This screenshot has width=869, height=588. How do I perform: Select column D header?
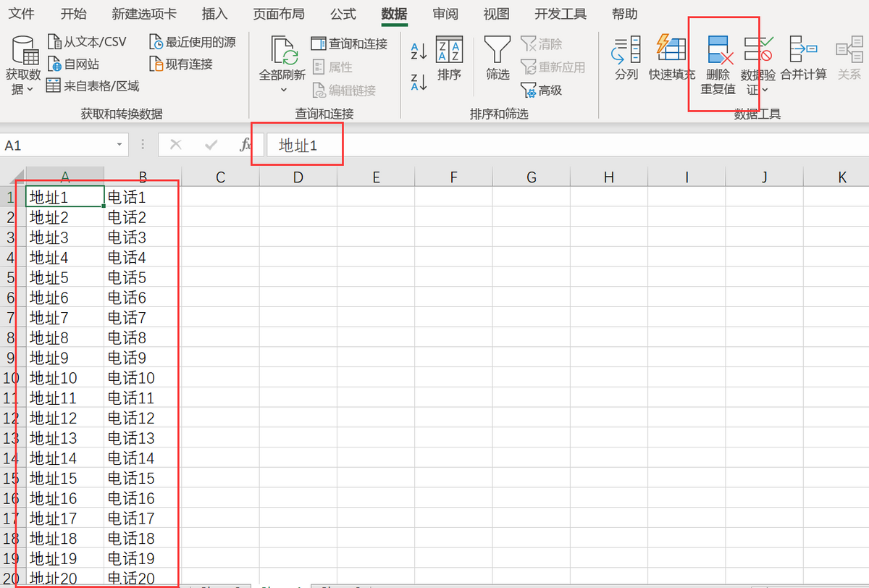[x=298, y=177]
